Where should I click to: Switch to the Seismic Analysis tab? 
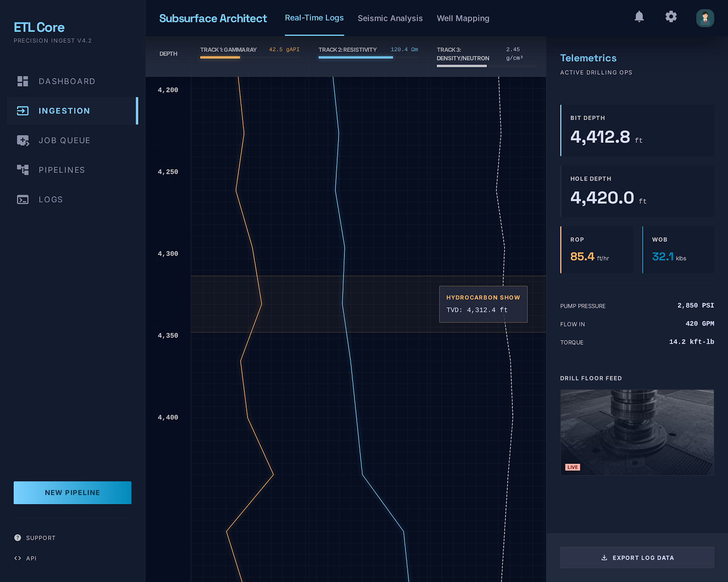[390, 18]
